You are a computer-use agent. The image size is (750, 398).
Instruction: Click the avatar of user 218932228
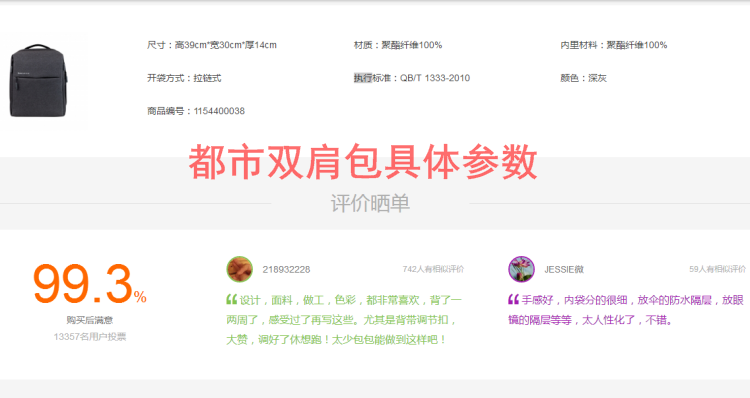240,269
